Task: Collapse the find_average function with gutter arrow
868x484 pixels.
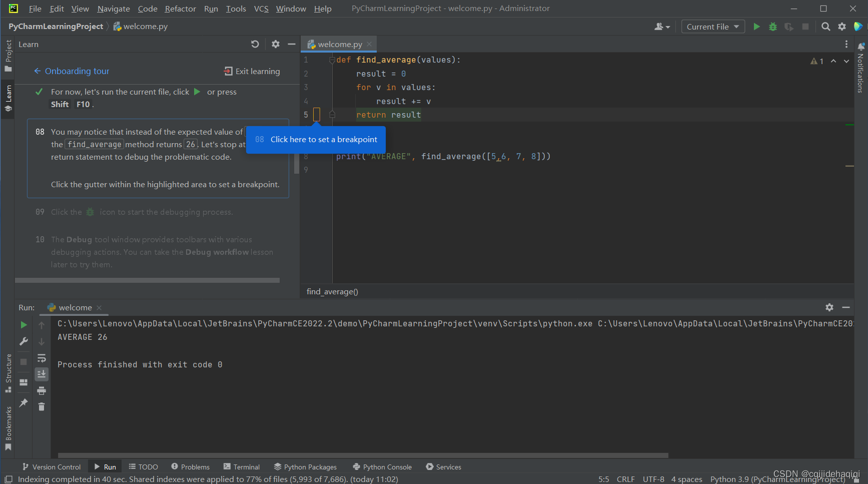Action: (x=332, y=60)
